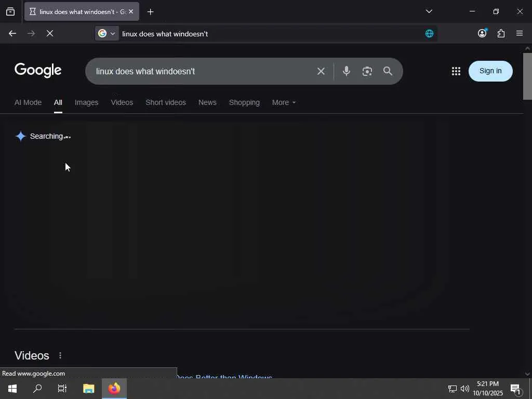532x399 pixels.
Task: Stop loading the page
Action: [50, 33]
